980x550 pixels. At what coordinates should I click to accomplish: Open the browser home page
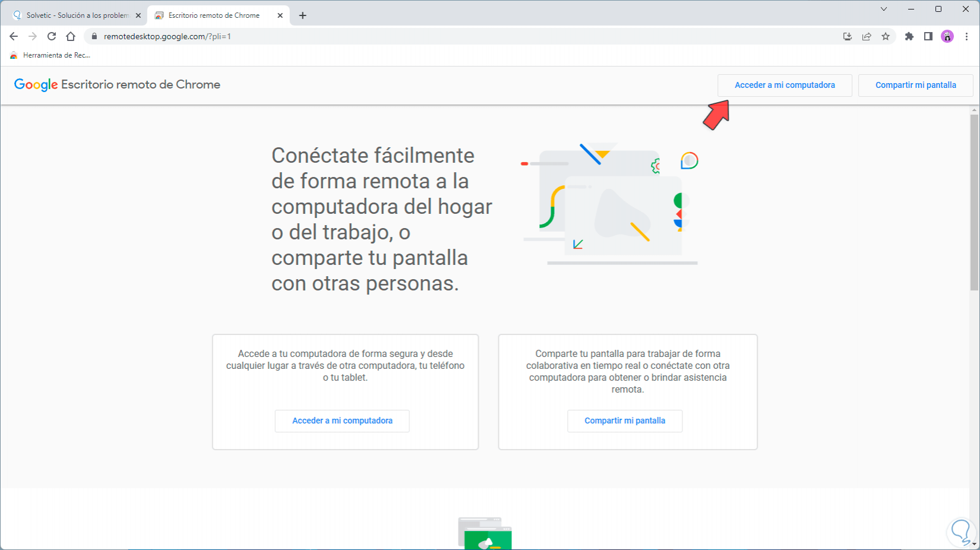[x=71, y=36]
